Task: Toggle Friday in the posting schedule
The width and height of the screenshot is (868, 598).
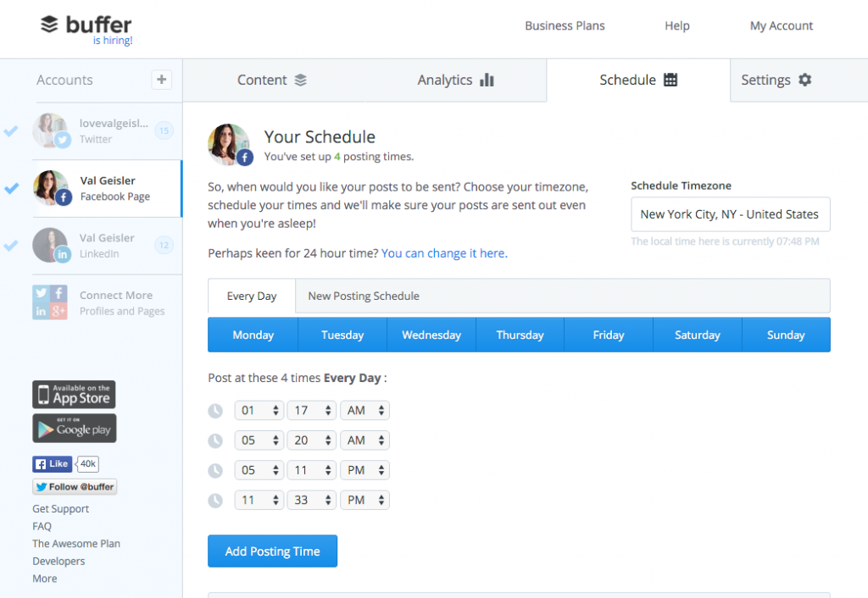Action: pos(609,335)
